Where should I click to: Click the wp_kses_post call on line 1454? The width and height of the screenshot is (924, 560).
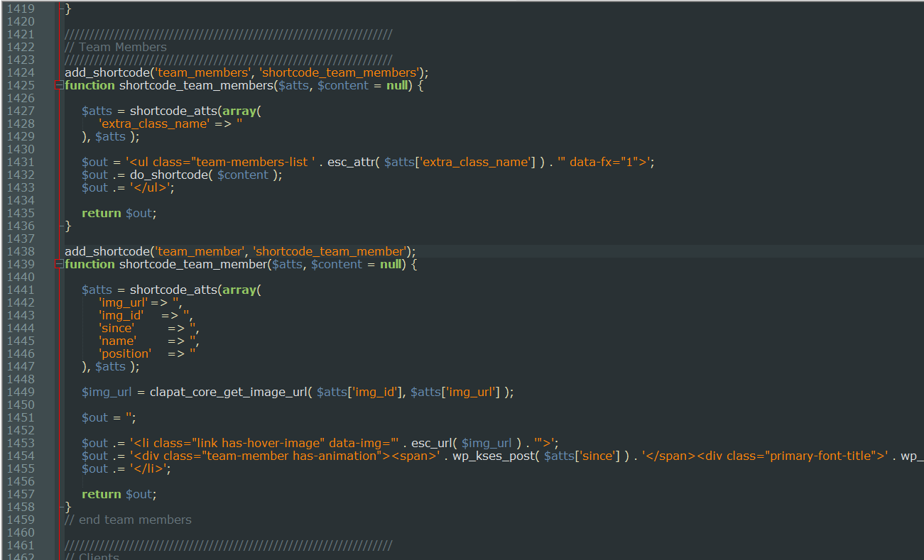tap(494, 456)
